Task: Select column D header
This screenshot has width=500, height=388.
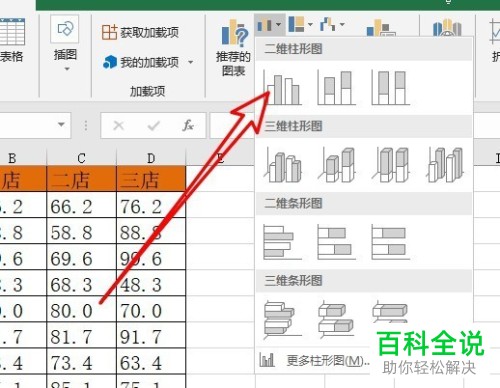Action: point(151,157)
